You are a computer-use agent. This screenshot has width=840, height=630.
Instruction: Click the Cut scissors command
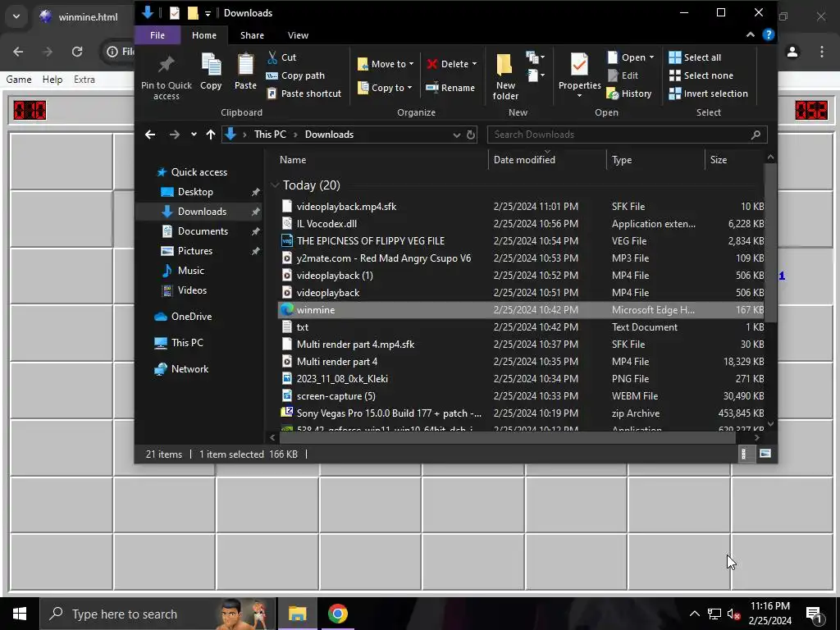click(x=282, y=57)
